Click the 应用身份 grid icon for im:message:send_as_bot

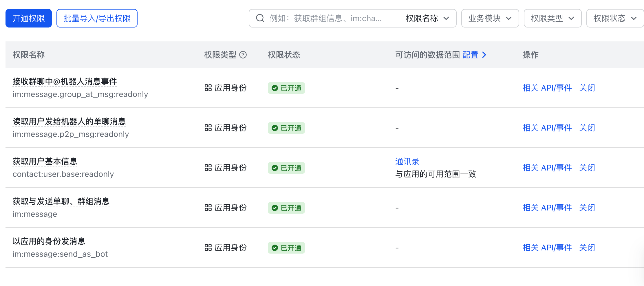click(208, 247)
